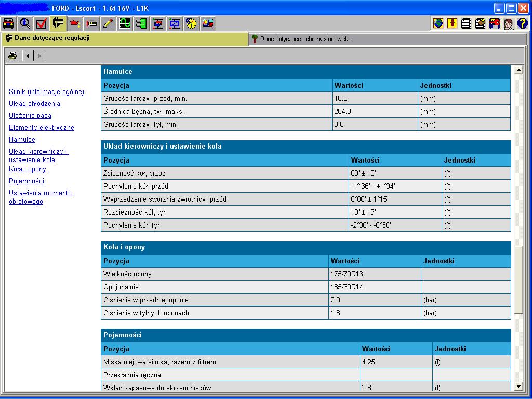
Task: Open the magnifier info search icon
Action: pyautogui.click(x=25, y=23)
